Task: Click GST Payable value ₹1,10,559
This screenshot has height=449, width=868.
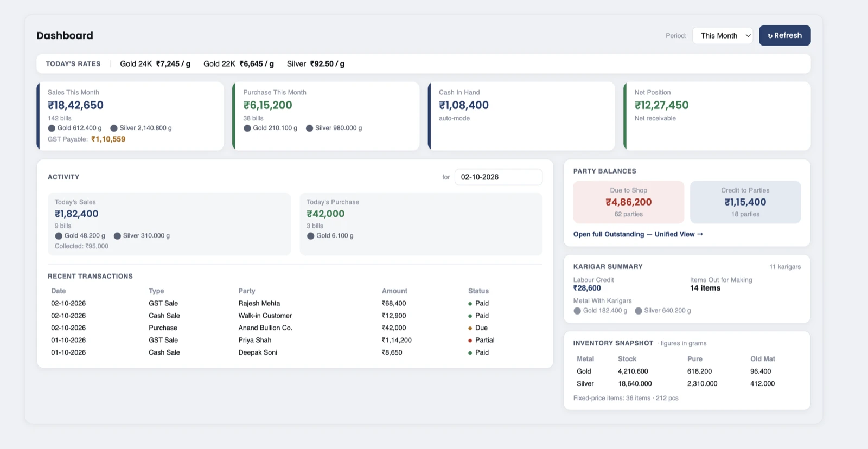Action: pos(108,139)
